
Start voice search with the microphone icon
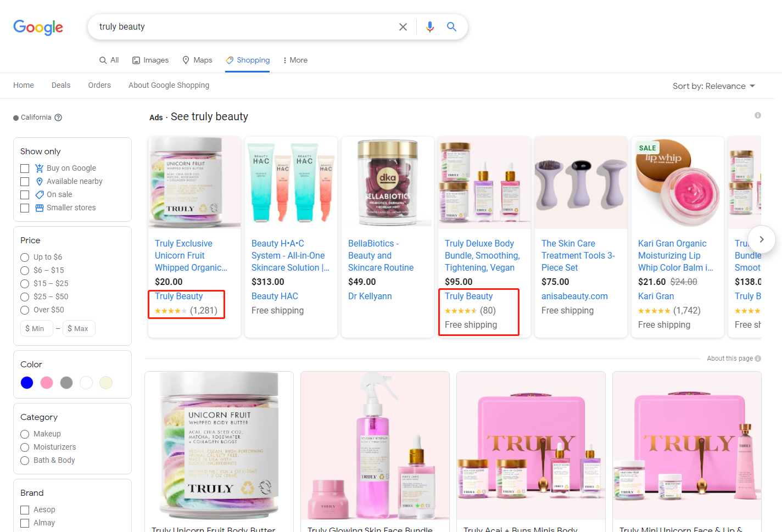pyautogui.click(x=429, y=27)
